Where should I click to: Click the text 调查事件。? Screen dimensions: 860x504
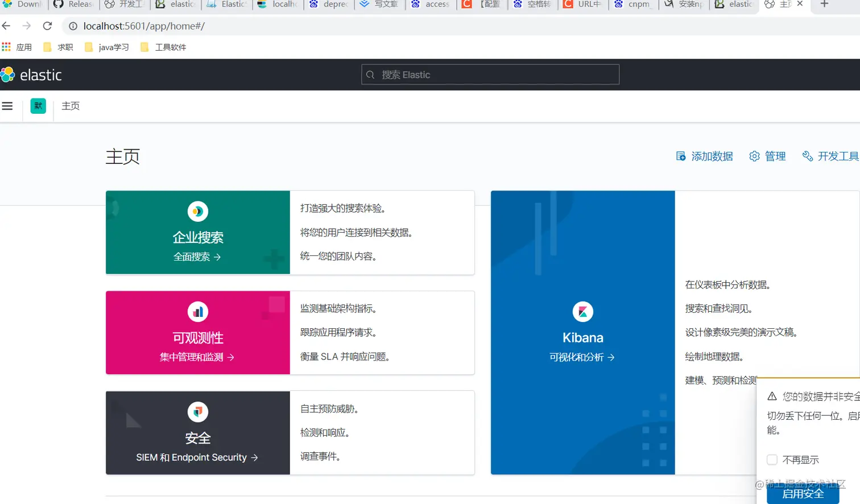320,457
